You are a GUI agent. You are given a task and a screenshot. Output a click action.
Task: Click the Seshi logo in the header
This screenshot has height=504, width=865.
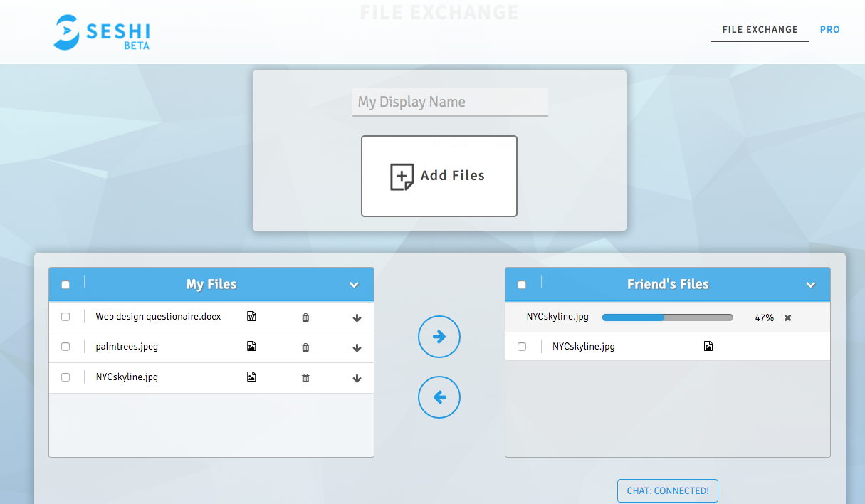tap(101, 33)
